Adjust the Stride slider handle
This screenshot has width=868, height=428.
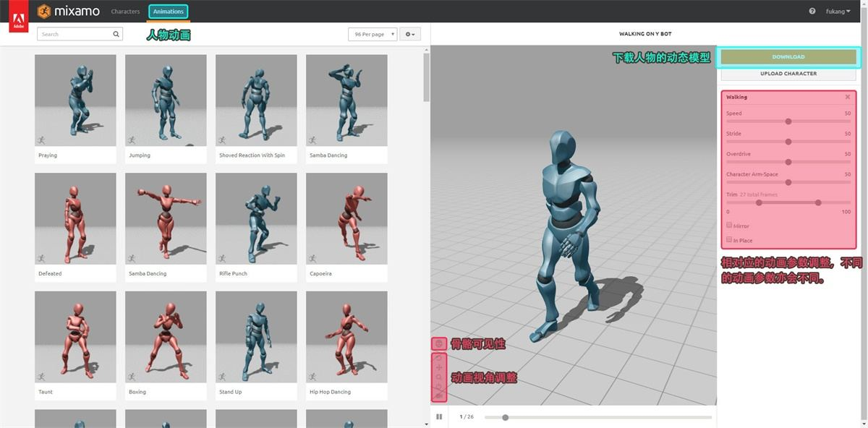tap(788, 142)
